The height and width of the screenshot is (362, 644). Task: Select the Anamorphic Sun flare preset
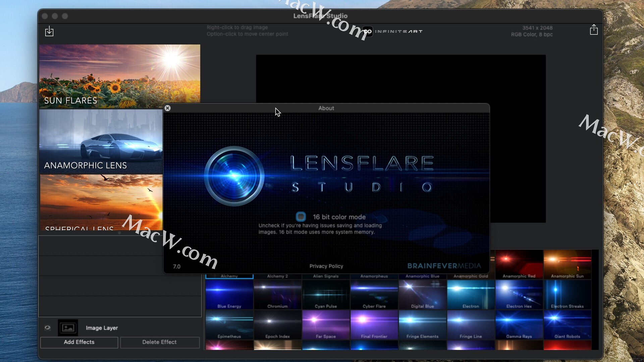[567, 264]
